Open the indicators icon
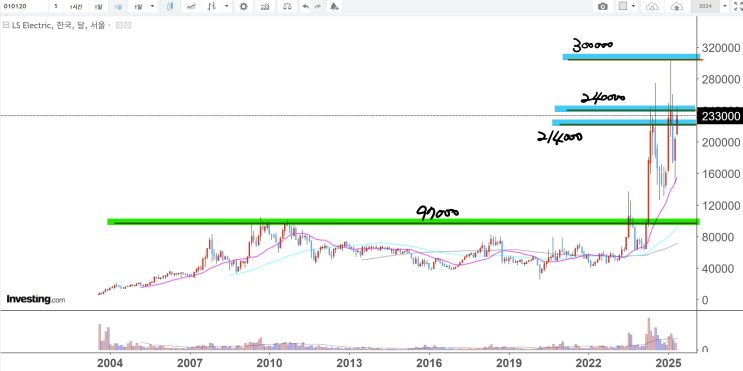The image size is (743, 371). tap(265, 6)
